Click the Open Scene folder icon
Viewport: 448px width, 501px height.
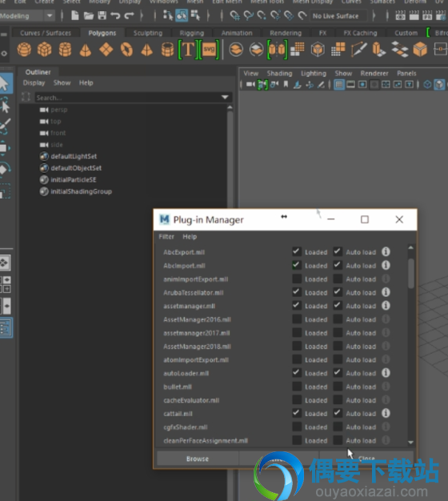[89, 15]
